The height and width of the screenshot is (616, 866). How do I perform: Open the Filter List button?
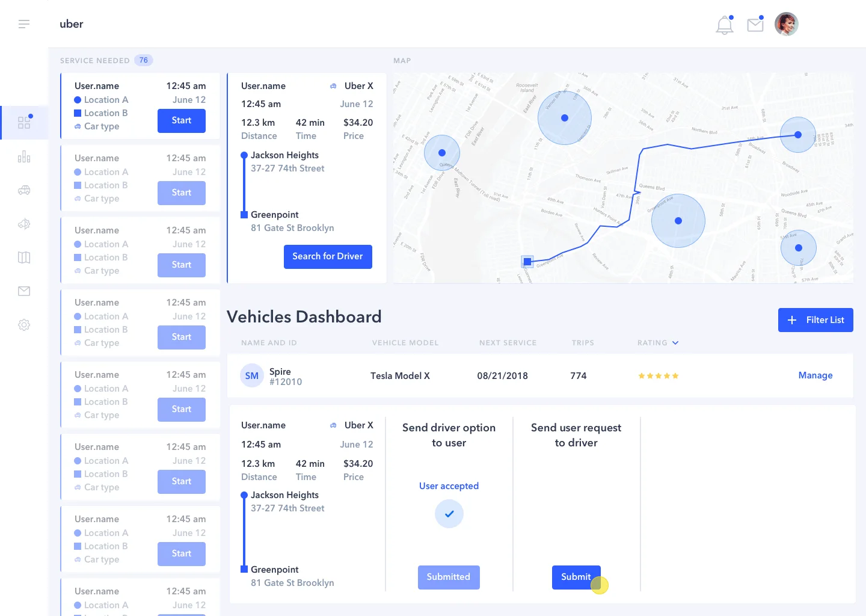pyautogui.click(x=815, y=320)
